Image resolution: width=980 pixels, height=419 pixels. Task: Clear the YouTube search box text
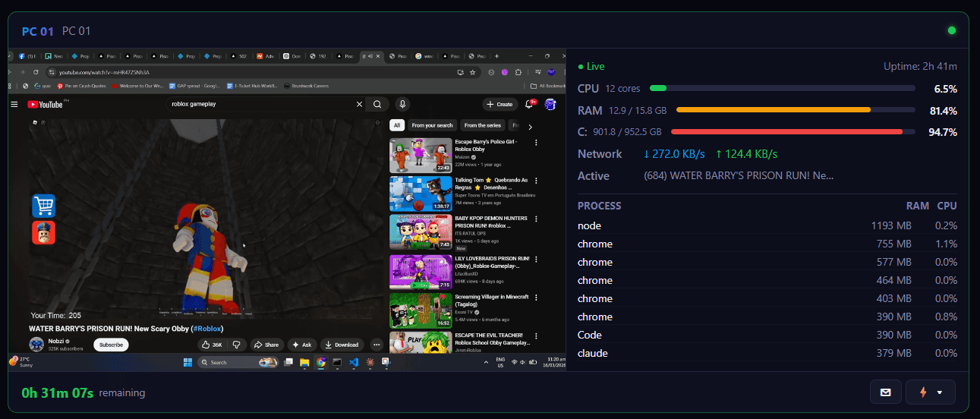point(360,104)
